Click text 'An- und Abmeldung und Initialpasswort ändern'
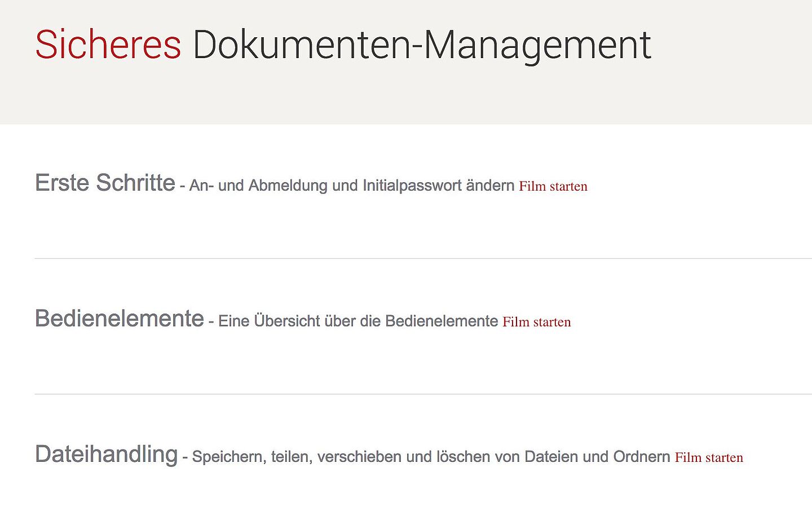This screenshot has width=812, height=516. coord(352,186)
